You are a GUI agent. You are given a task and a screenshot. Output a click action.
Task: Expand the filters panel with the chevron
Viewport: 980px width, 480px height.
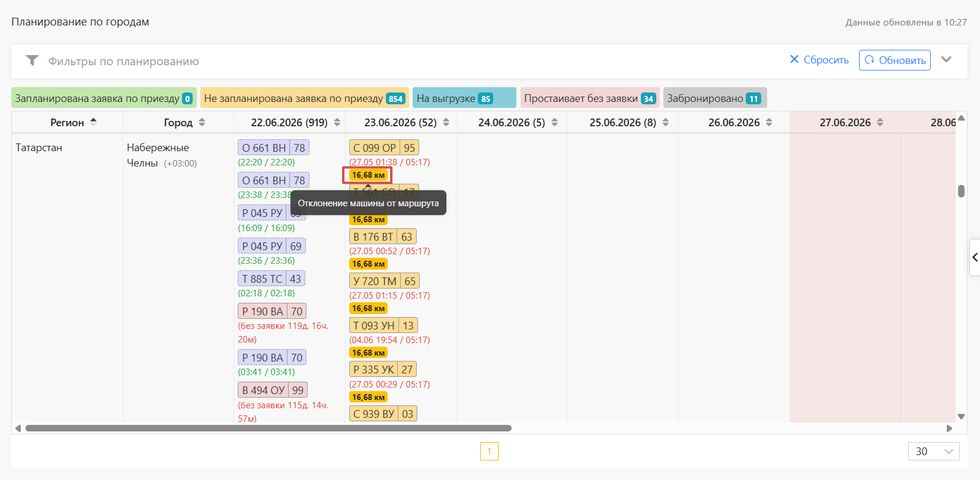[x=946, y=59]
